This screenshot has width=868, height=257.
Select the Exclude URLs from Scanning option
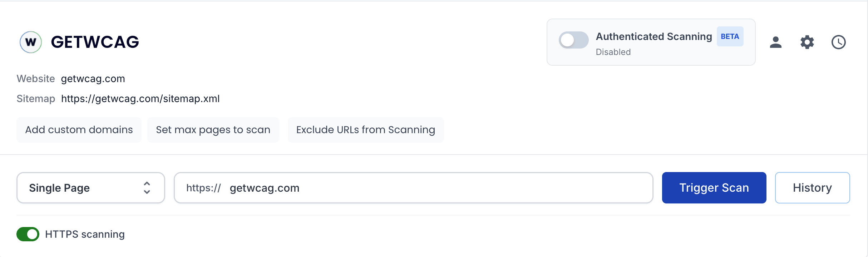[x=365, y=130]
